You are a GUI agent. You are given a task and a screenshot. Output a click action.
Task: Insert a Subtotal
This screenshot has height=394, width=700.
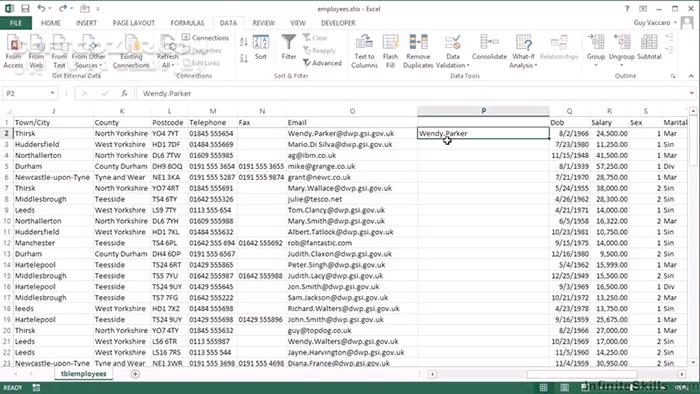tap(649, 48)
